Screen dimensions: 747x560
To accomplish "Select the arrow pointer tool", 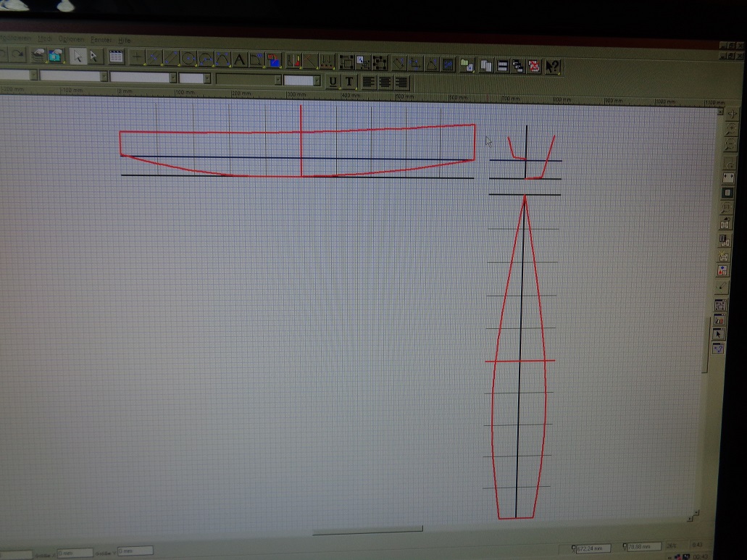I will click(78, 57).
